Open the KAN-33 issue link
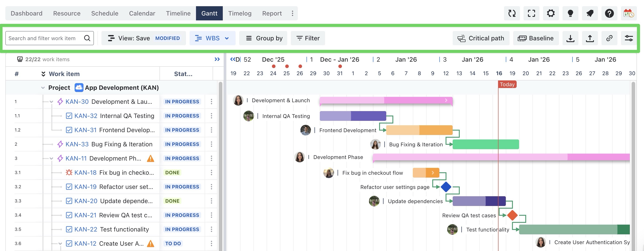The image size is (644, 251). (77, 144)
